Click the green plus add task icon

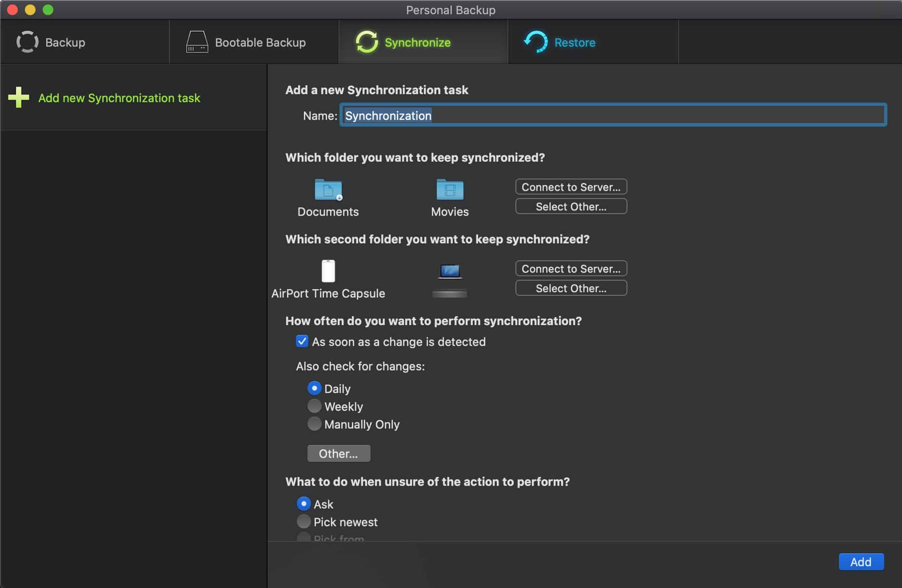[19, 97]
